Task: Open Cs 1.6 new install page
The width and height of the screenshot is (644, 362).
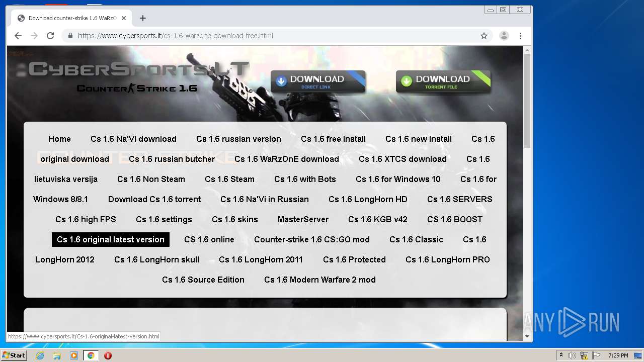Action: (x=419, y=139)
